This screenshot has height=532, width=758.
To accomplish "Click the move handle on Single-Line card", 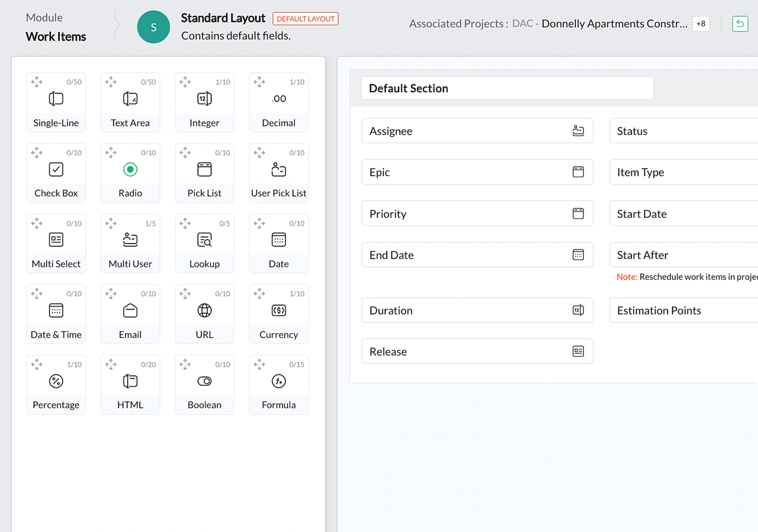I will 37,82.
